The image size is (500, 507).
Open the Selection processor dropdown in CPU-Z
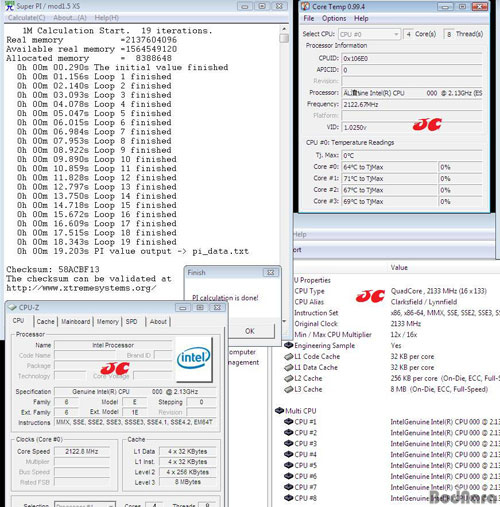click(x=85, y=505)
